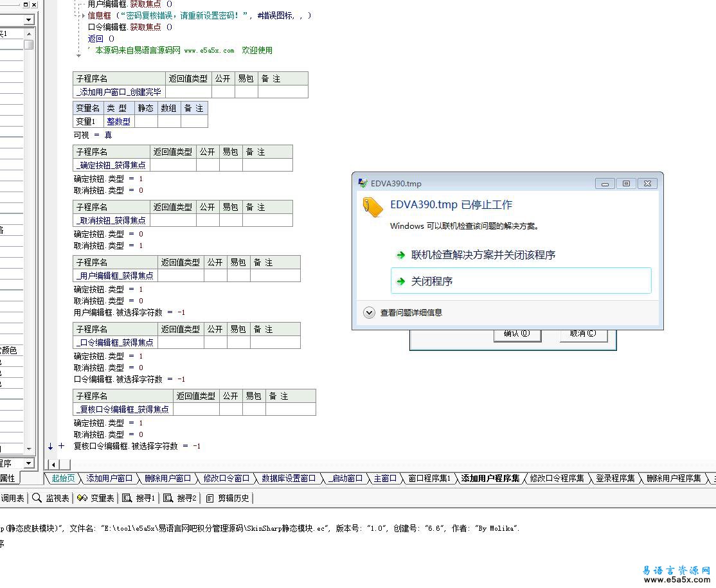
Task: Click 用户编辑框.被选择字符数 = -1 line
Action: 129,312
